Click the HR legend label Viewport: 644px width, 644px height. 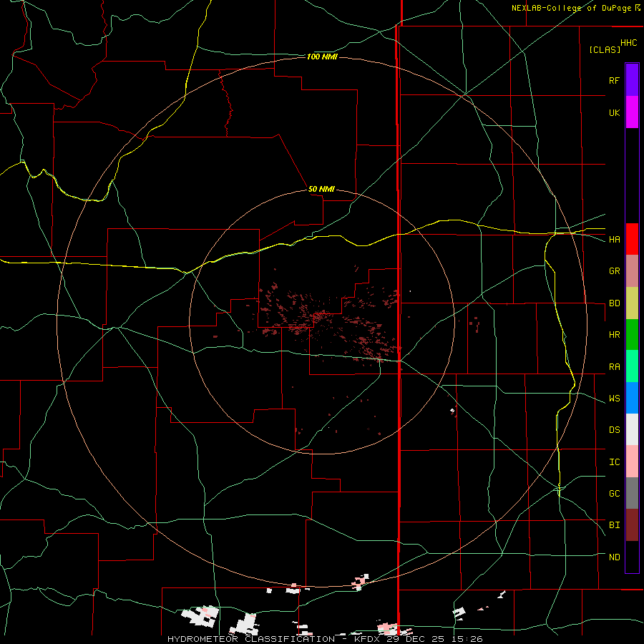tap(614, 335)
